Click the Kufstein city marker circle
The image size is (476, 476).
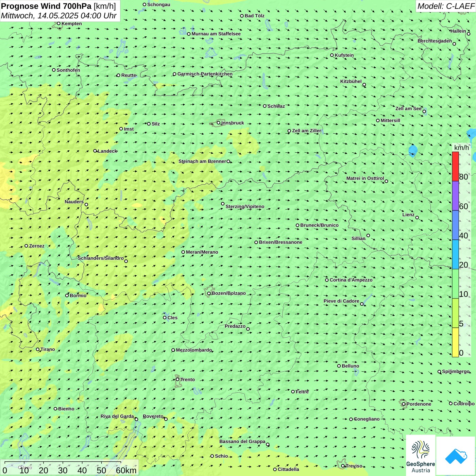332,55
